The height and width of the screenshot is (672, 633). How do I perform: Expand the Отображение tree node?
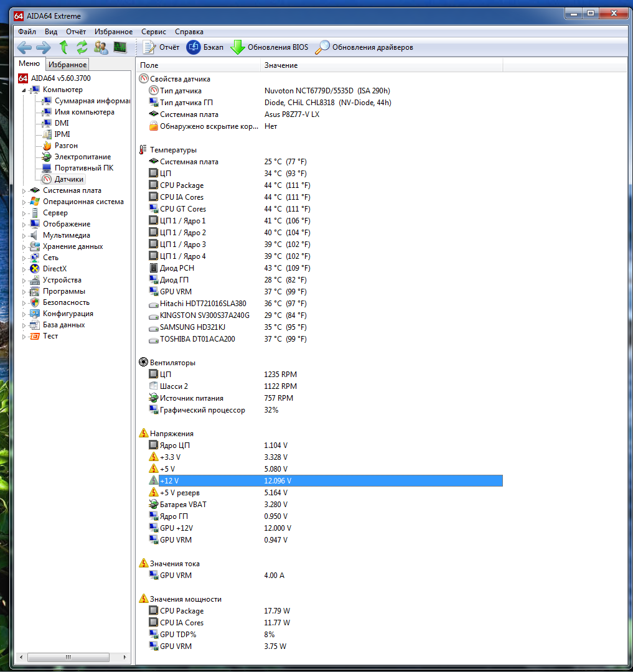coord(24,224)
